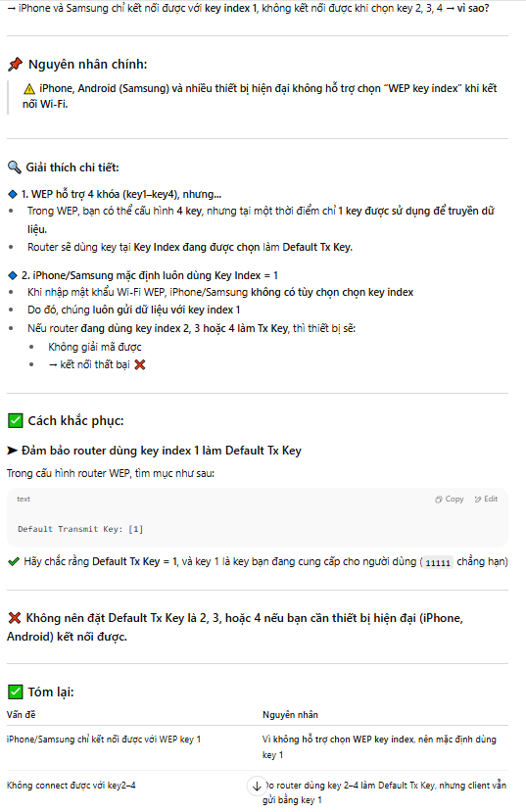Click the red X after kết nối thất bại
Image resolution: width=526 pixels, height=812 pixels.
click(x=140, y=364)
